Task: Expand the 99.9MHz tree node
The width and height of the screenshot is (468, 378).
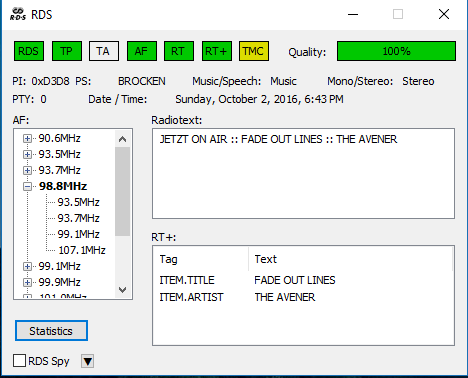Action: pos(27,282)
